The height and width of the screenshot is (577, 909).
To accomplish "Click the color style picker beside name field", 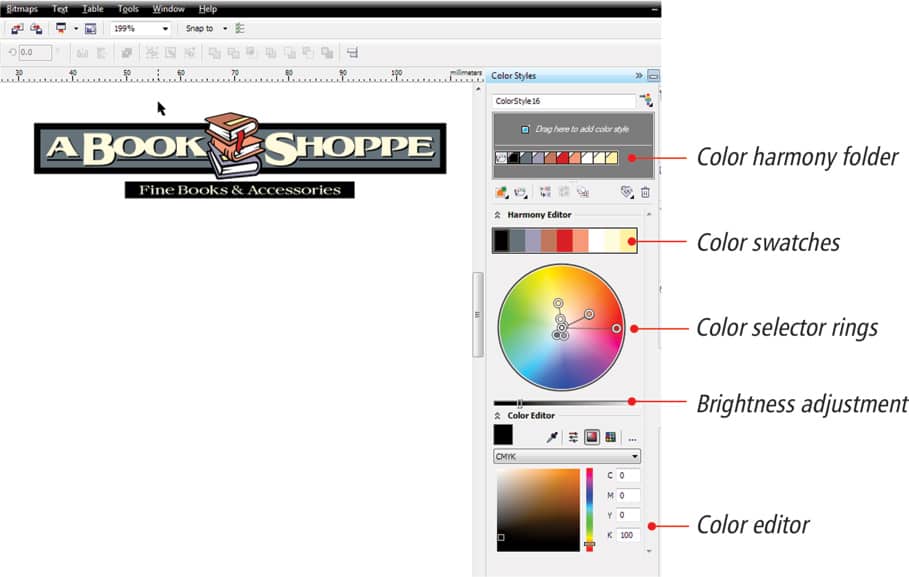I will tap(646, 101).
